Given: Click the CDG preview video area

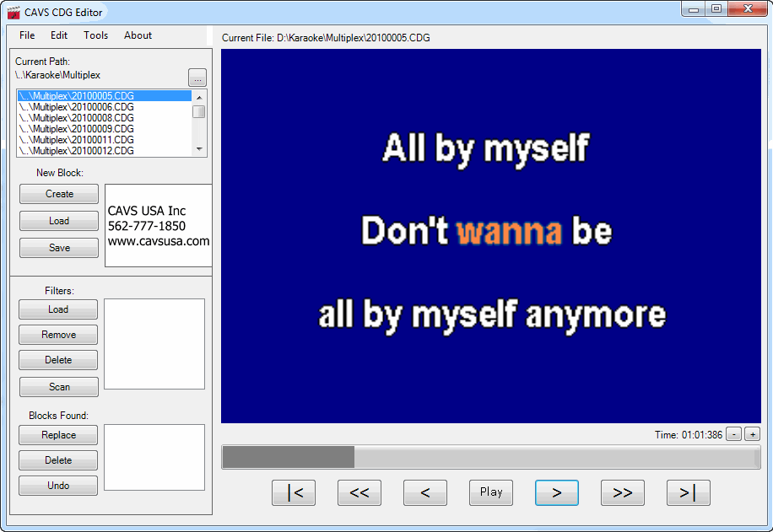Looking at the screenshot, I should tap(491, 235).
